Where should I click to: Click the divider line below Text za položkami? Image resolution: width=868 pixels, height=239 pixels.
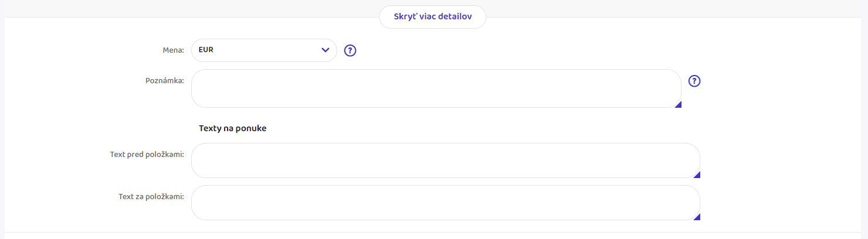coord(434,232)
